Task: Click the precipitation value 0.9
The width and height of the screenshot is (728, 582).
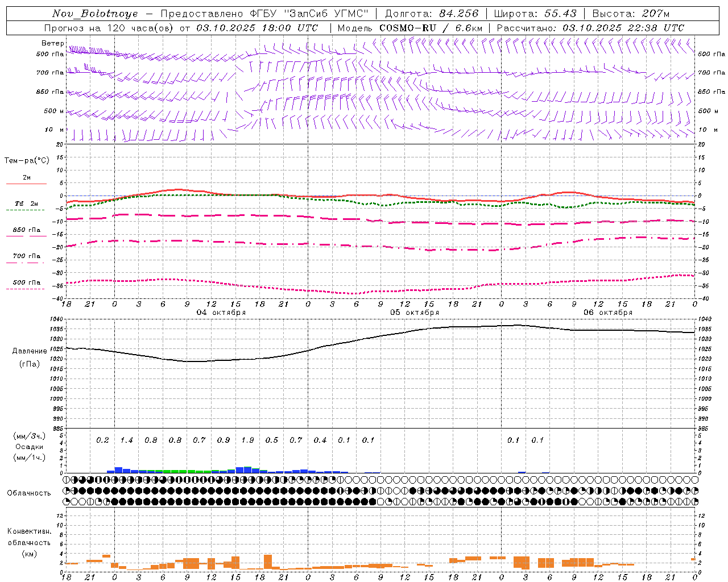Action: (223, 440)
